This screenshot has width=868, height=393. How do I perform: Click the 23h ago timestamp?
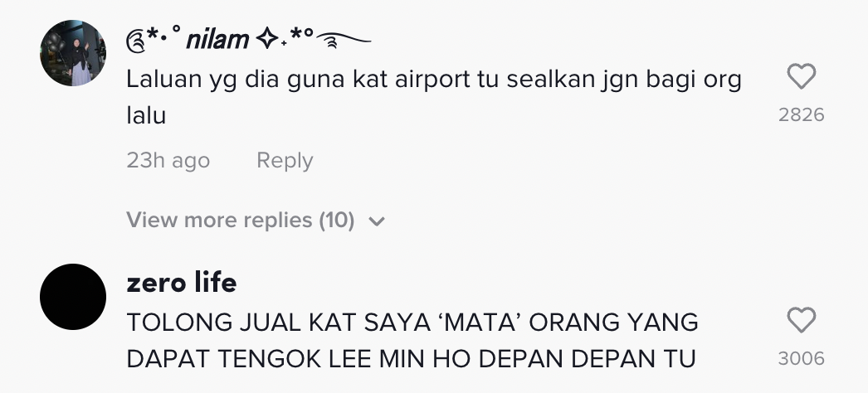(168, 160)
